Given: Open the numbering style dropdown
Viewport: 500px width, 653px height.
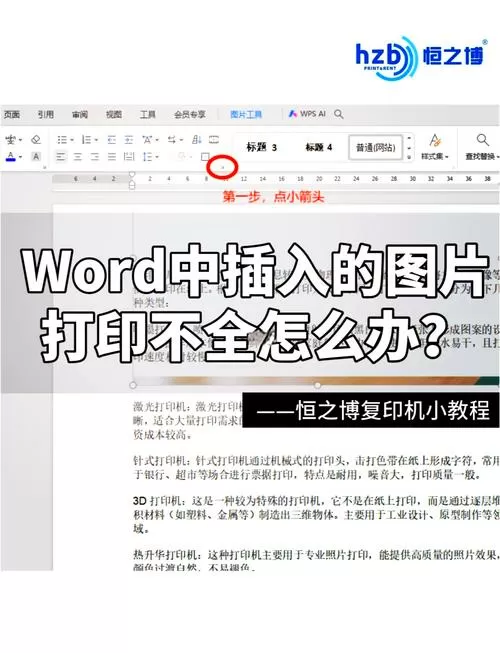Looking at the screenshot, I should tap(96, 140).
